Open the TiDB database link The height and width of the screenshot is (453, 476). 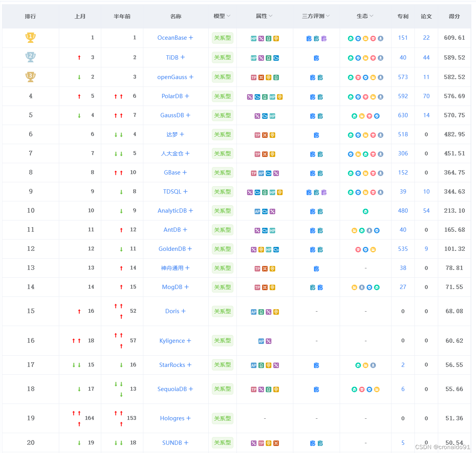coord(172,58)
